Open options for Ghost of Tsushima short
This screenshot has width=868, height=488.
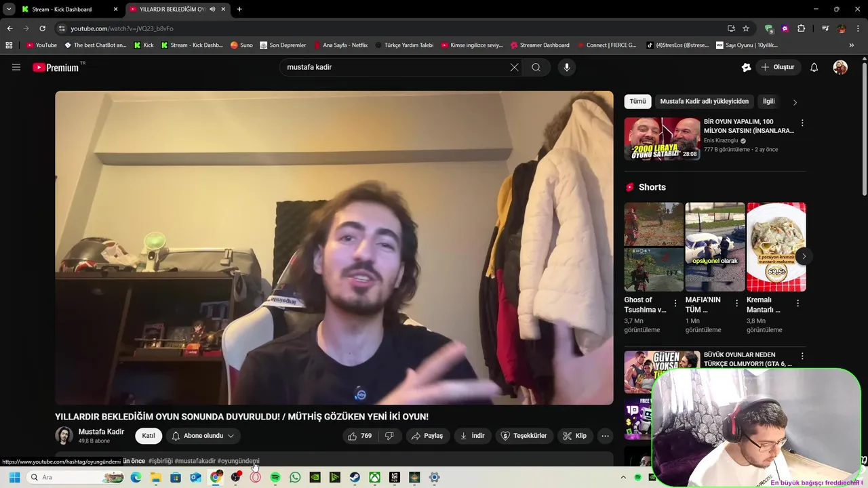pyautogui.click(x=675, y=303)
